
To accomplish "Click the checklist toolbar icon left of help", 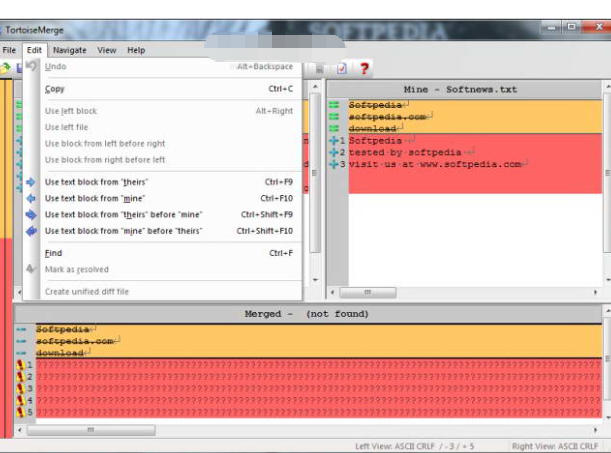I will [341, 69].
